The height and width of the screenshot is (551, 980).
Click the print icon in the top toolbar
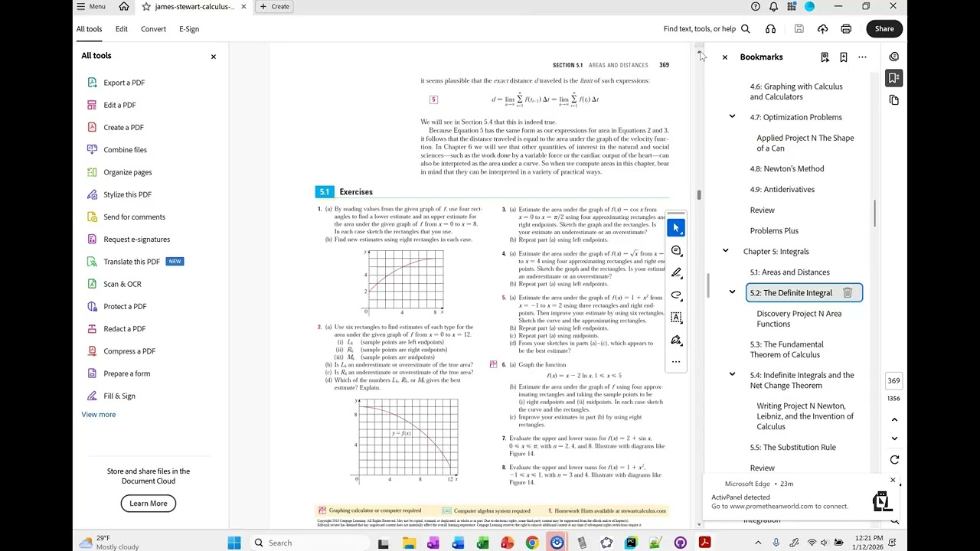(x=846, y=29)
